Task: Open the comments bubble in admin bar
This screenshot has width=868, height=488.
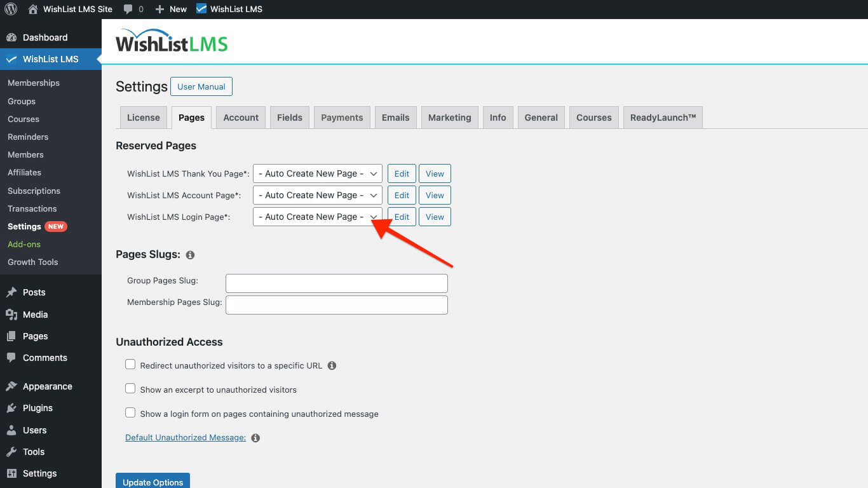Action: [128, 9]
